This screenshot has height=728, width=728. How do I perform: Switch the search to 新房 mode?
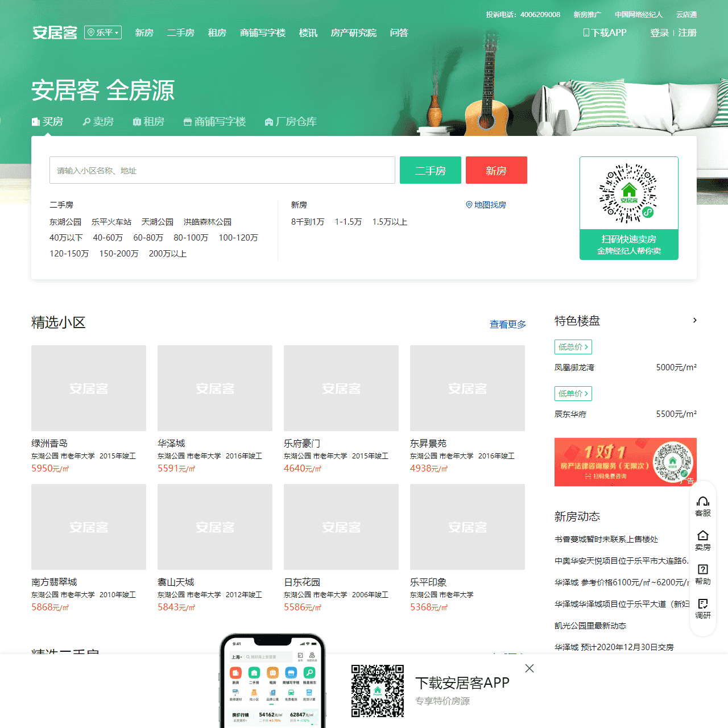[496, 170]
